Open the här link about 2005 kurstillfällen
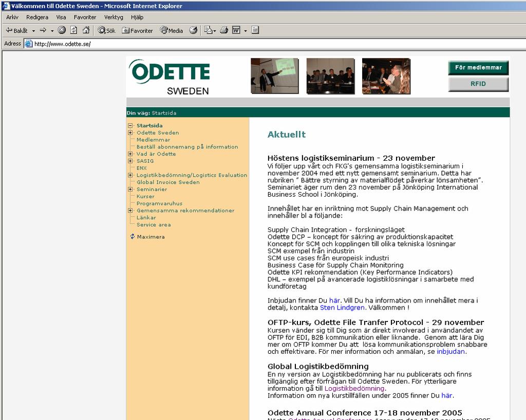Viewport: 526px width, 420px height. (447, 395)
